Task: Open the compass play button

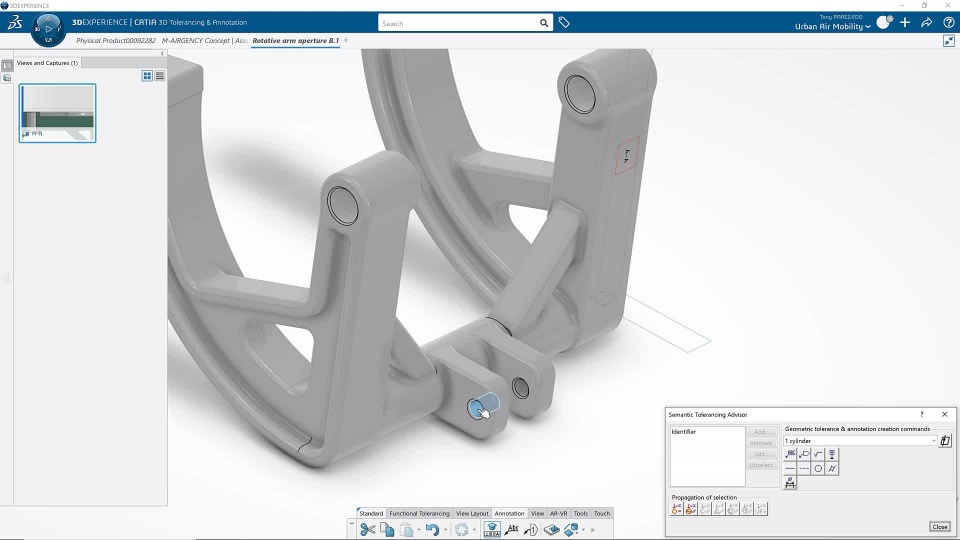Action: (x=48, y=29)
